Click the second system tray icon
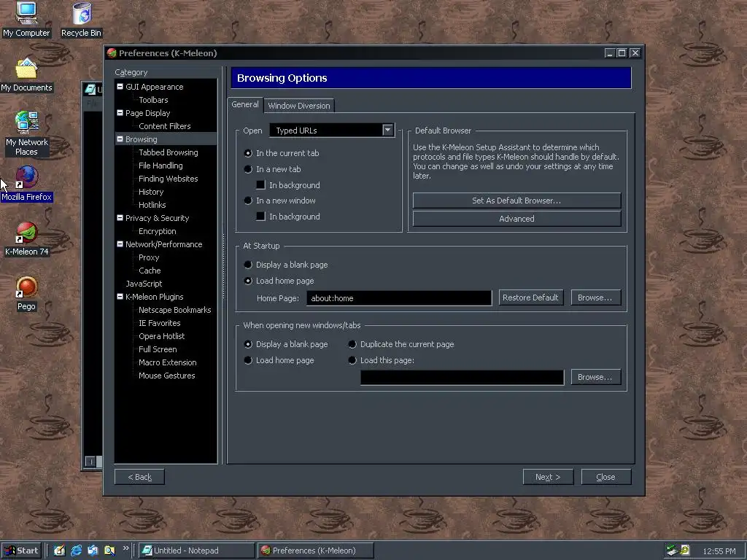 [685, 551]
